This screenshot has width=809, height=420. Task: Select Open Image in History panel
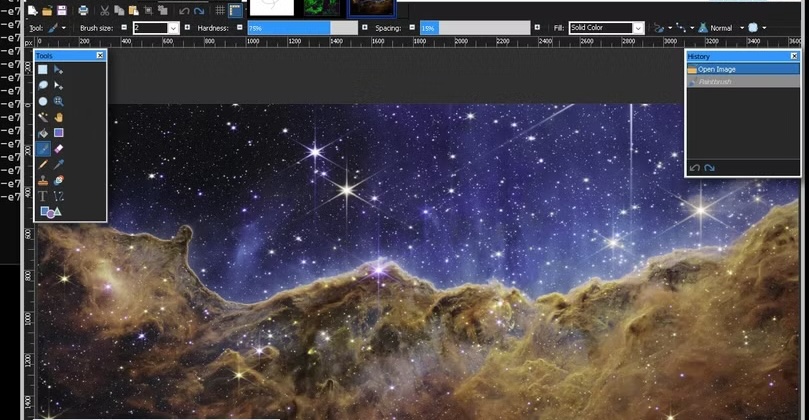[743, 69]
